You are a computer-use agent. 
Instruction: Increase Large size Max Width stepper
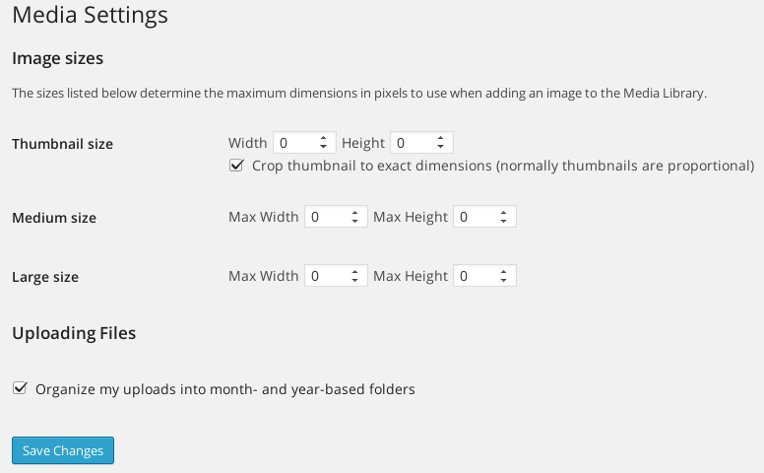[x=355, y=272]
